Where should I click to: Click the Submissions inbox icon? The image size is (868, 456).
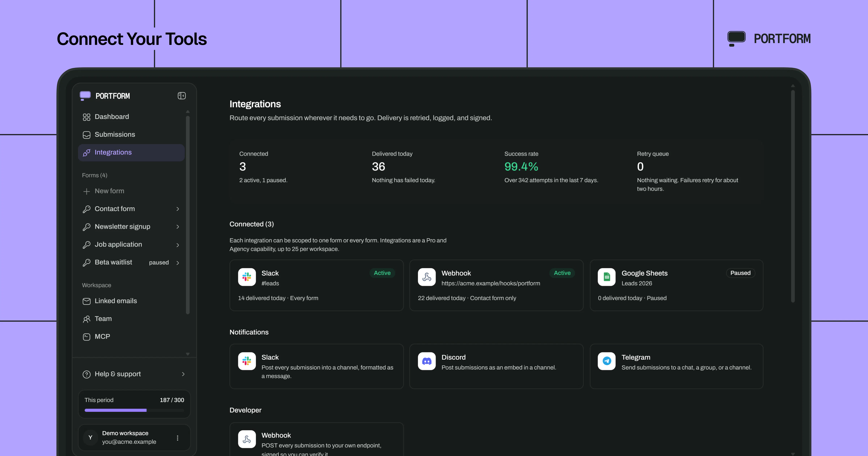[x=87, y=135]
